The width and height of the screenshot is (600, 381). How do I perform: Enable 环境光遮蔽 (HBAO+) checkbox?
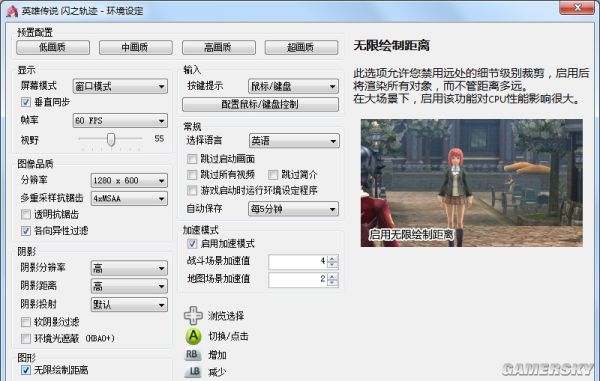pos(26,339)
